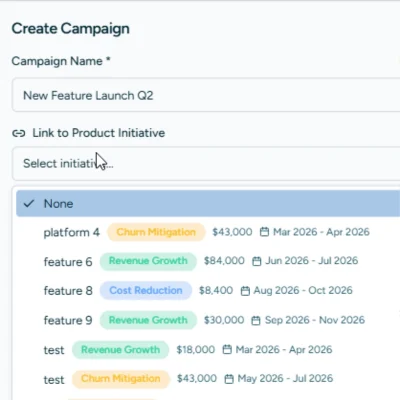Click the $43,000 amount in platform 4 row
Screen dimensions: 400x400
232,232
